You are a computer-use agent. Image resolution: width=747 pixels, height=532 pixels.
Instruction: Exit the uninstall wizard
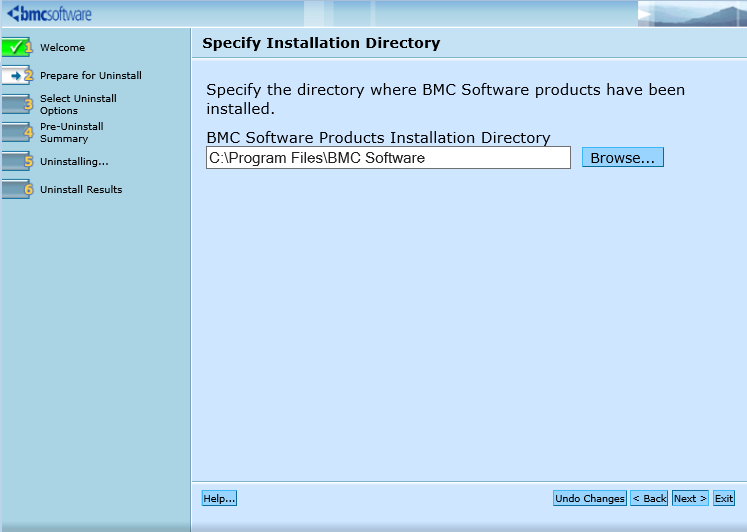click(724, 498)
